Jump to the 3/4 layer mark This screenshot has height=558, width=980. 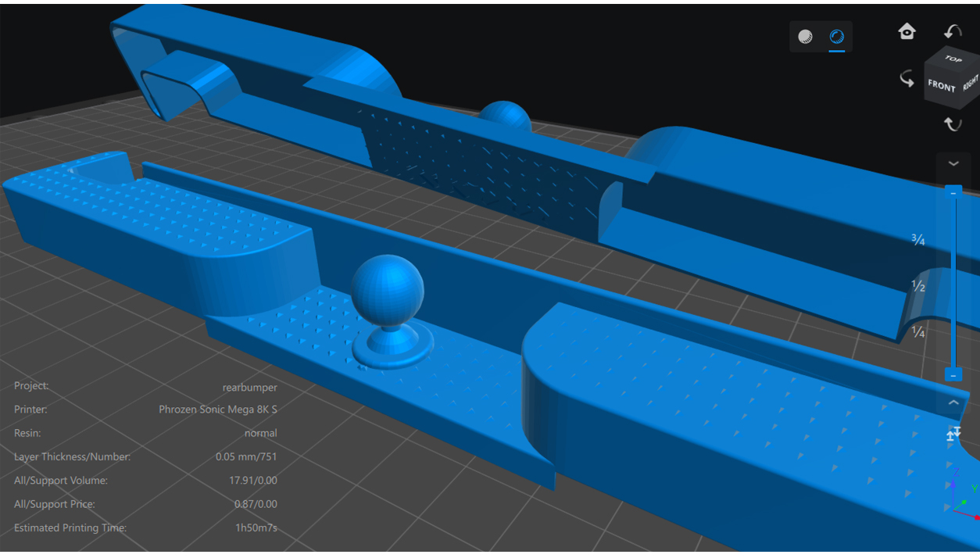(x=918, y=240)
